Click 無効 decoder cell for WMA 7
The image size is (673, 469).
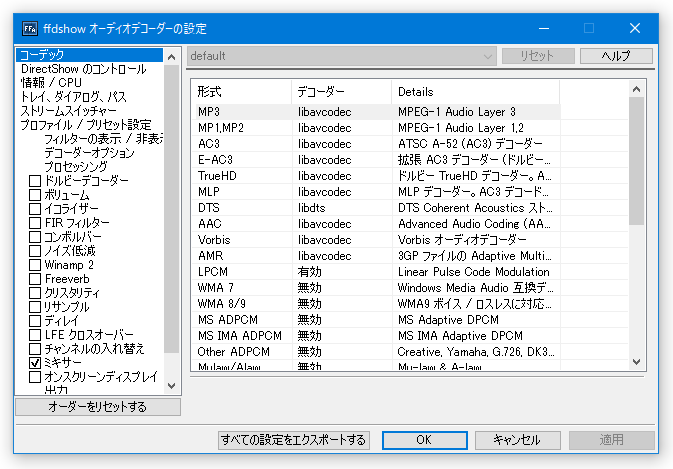(x=309, y=287)
